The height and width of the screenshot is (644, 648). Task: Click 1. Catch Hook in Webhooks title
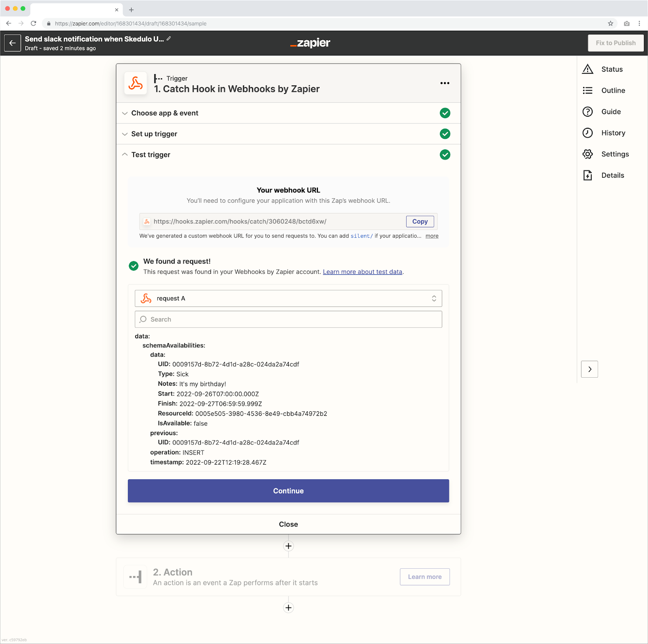(237, 89)
